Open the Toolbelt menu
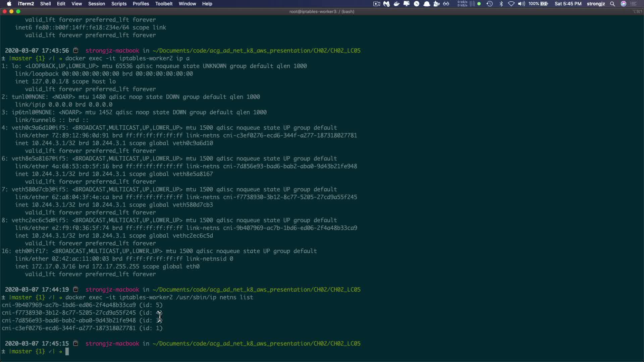 point(164,4)
